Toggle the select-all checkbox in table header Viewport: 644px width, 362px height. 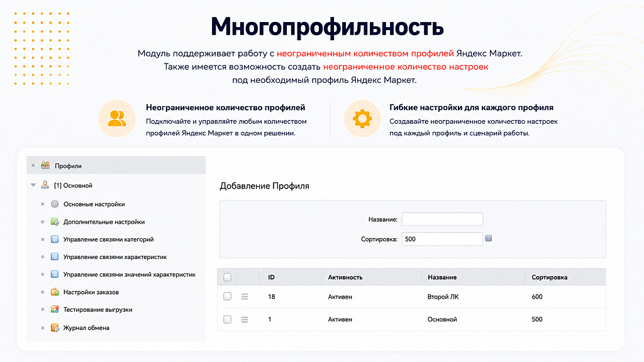click(x=227, y=277)
